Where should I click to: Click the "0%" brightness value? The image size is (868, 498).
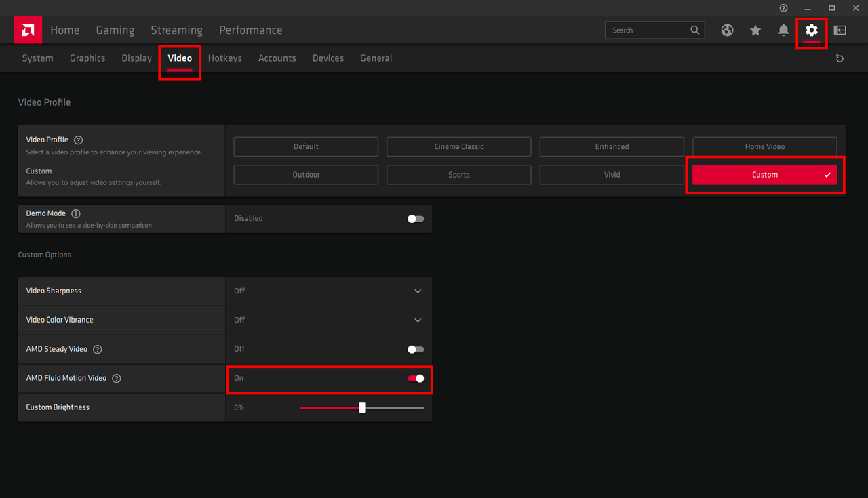point(239,407)
